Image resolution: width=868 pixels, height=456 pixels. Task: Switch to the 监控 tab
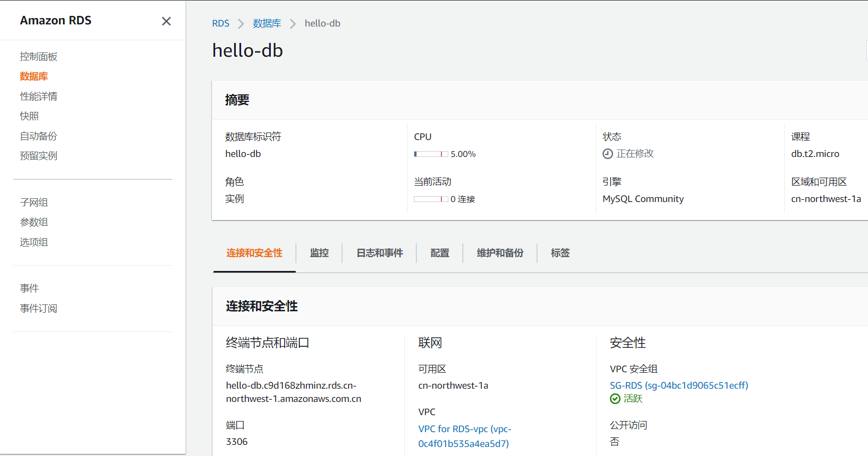(x=320, y=253)
